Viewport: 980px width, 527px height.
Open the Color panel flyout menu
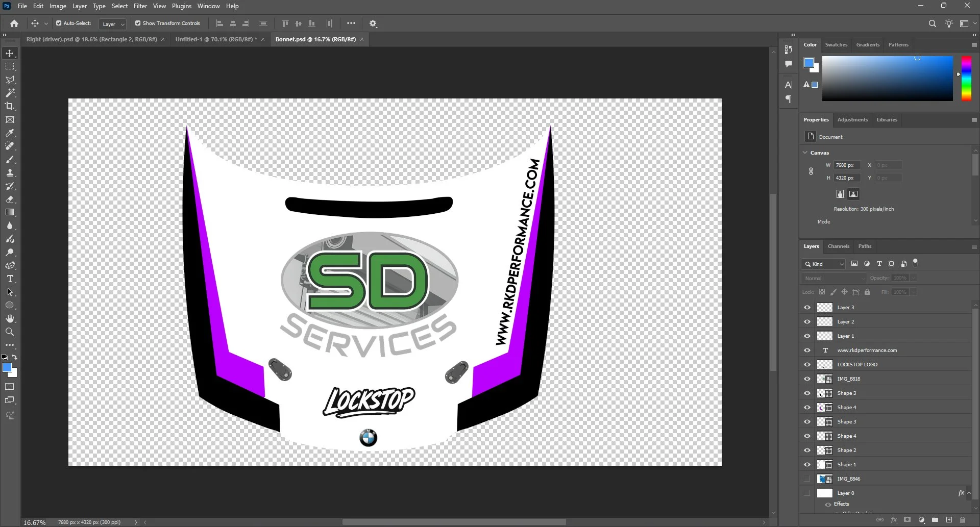pyautogui.click(x=974, y=45)
